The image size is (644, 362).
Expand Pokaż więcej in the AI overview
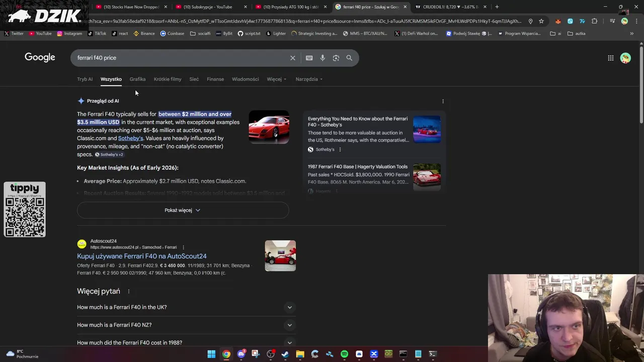(x=183, y=210)
